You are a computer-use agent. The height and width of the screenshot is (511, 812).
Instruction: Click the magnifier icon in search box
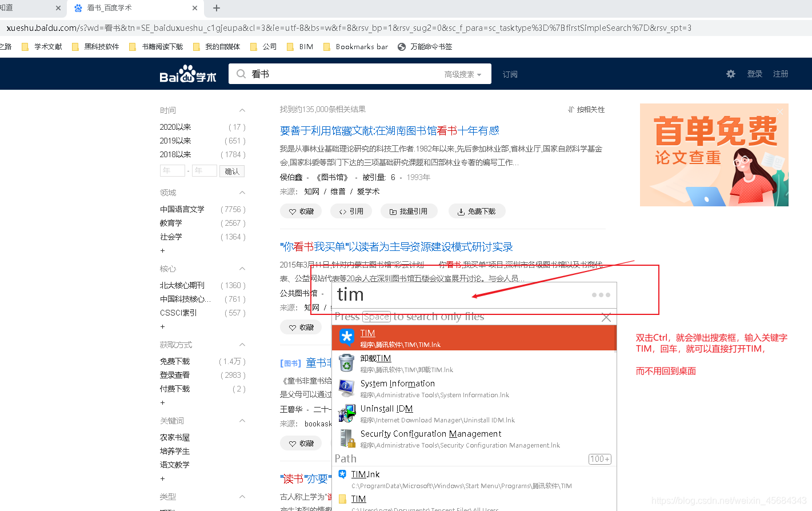point(241,74)
